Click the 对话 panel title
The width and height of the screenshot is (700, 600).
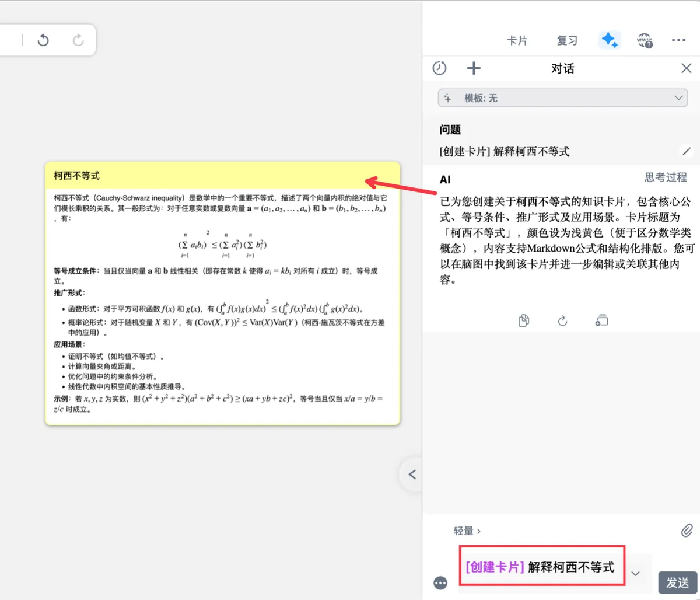pos(563,68)
